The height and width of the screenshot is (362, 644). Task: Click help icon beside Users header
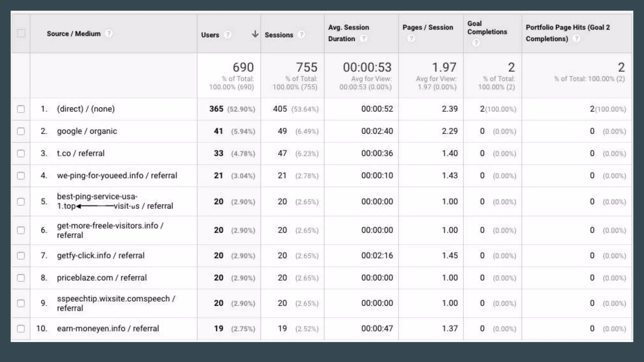pos(228,35)
